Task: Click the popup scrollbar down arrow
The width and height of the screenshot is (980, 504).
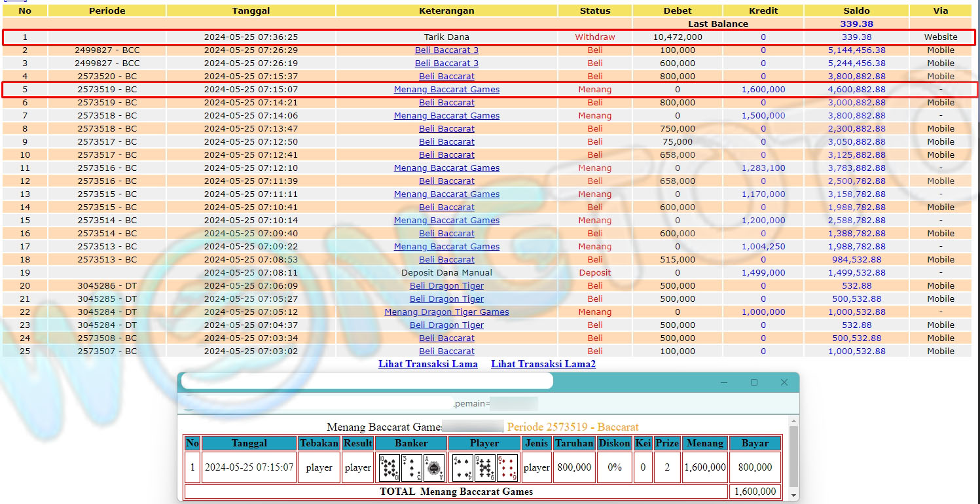Action: tap(795, 495)
